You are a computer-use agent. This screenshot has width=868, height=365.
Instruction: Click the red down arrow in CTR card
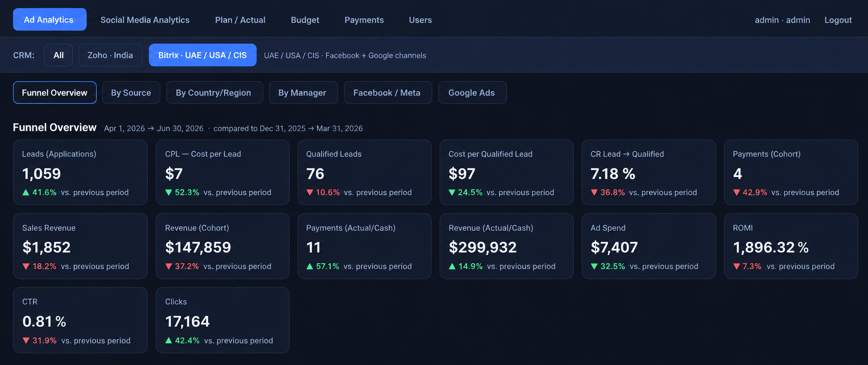click(26, 341)
